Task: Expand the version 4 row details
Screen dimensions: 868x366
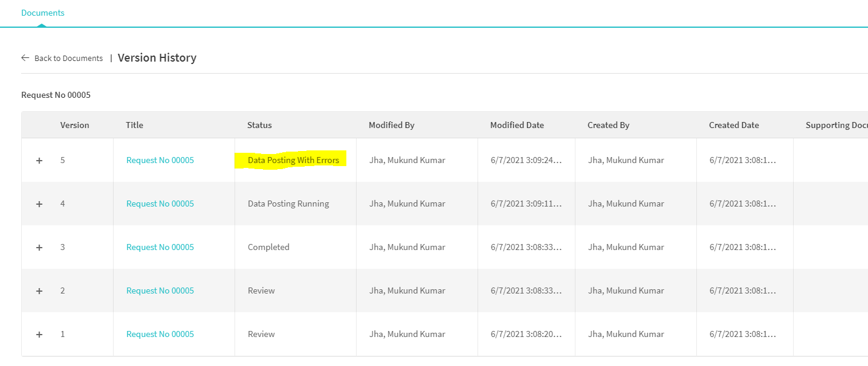Action: tap(39, 204)
